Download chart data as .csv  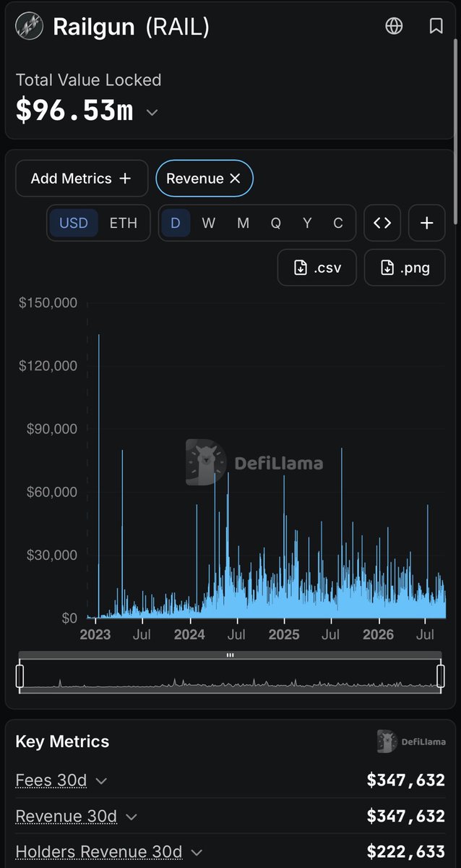coord(317,268)
